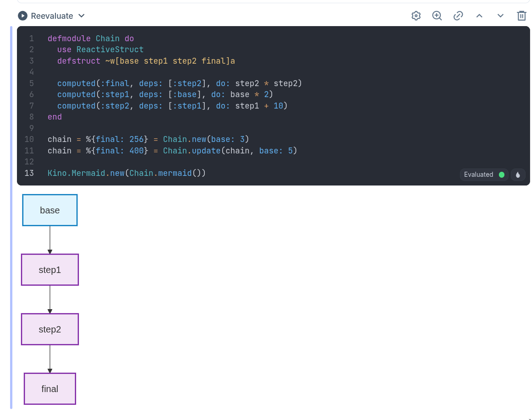
Task: Click the droplet icon next to Evaluated
Action: [x=518, y=175]
